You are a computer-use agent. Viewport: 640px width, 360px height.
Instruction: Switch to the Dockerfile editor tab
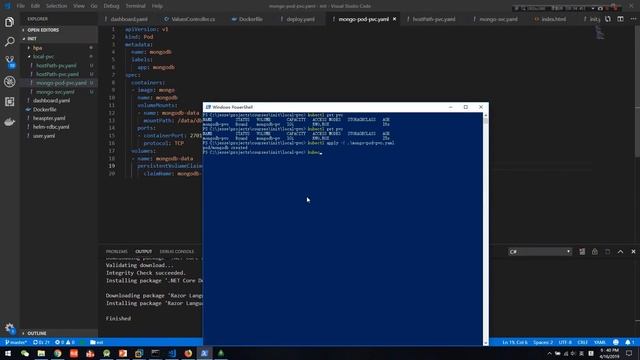(251, 19)
